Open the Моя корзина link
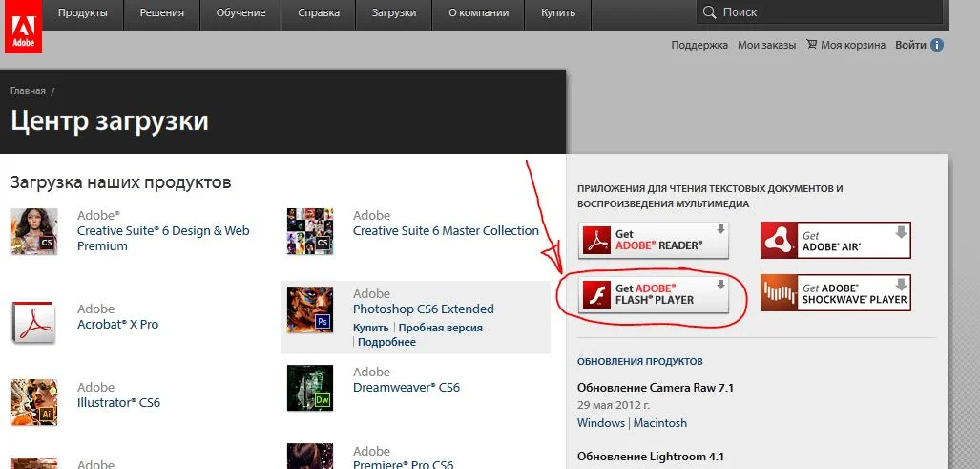This screenshot has height=469, width=980. (x=853, y=45)
